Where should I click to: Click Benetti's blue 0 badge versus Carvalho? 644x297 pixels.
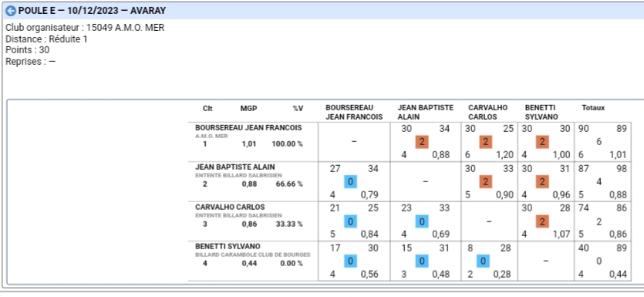point(483,262)
